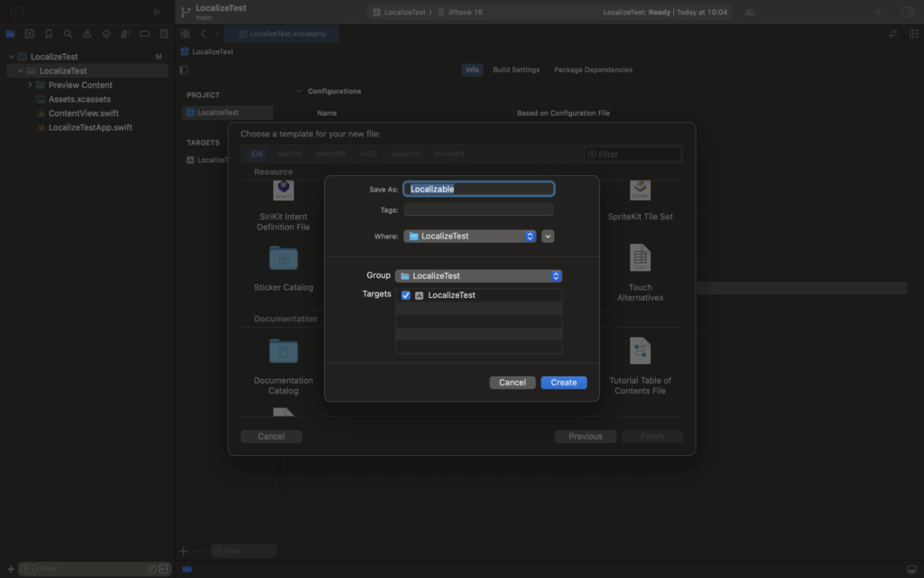This screenshot has height=578, width=924.
Task: Collapse the LocalizeTest project root
Action: point(11,57)
